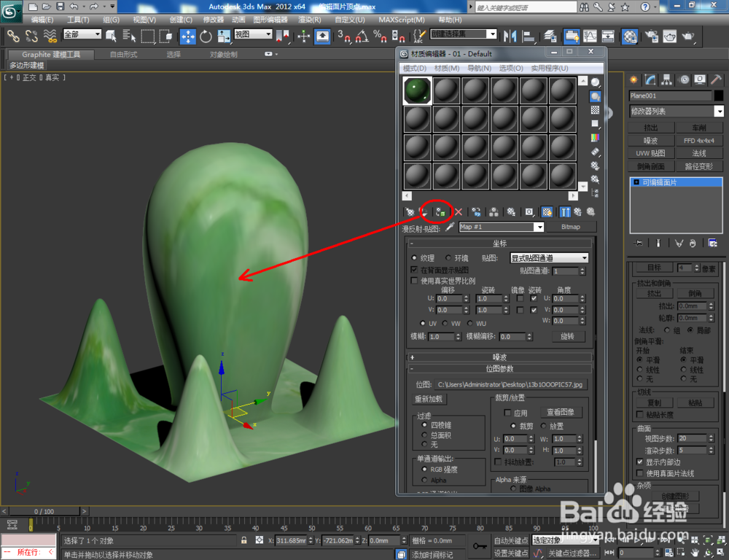Open the 全部 selection filter dropdown

[x=82, y=34]
